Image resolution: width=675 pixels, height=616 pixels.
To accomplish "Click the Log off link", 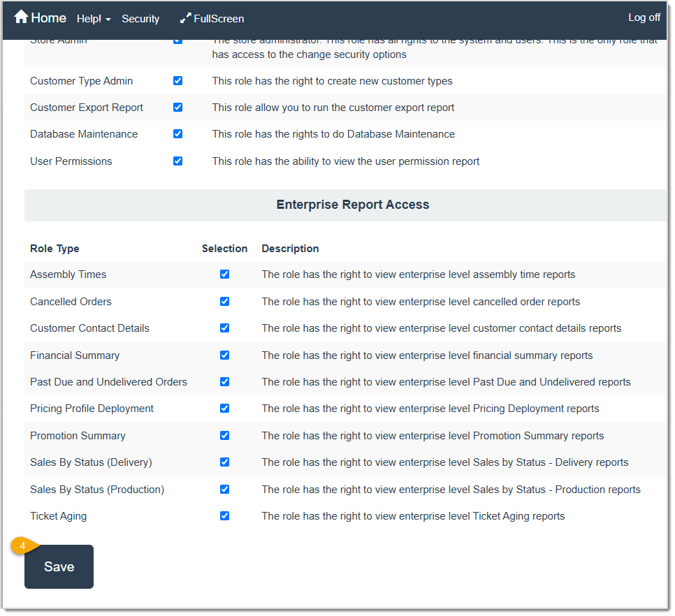I will click(x=643, y=17).
